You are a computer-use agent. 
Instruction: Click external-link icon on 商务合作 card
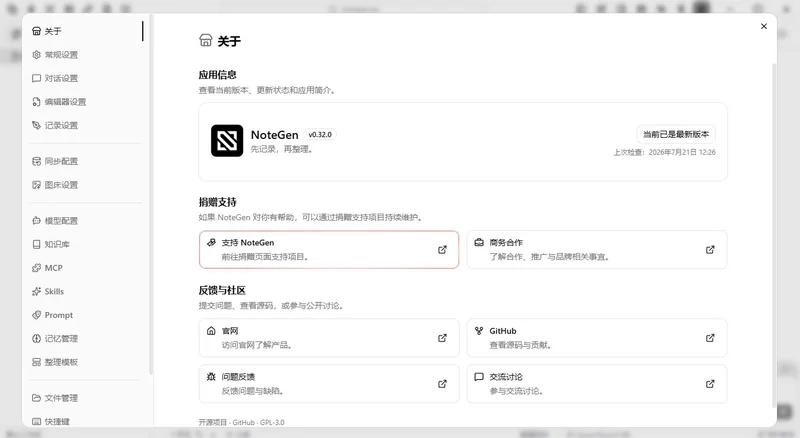coord(710,250)
